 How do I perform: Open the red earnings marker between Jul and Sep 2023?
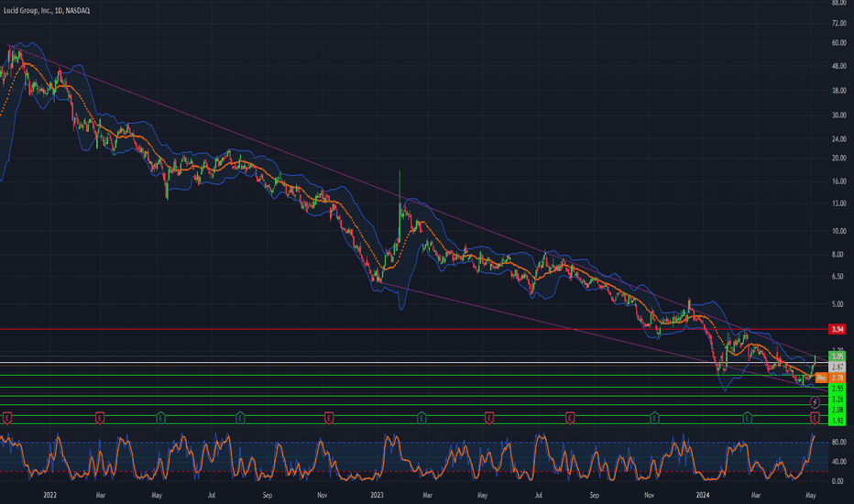point(570,418)
